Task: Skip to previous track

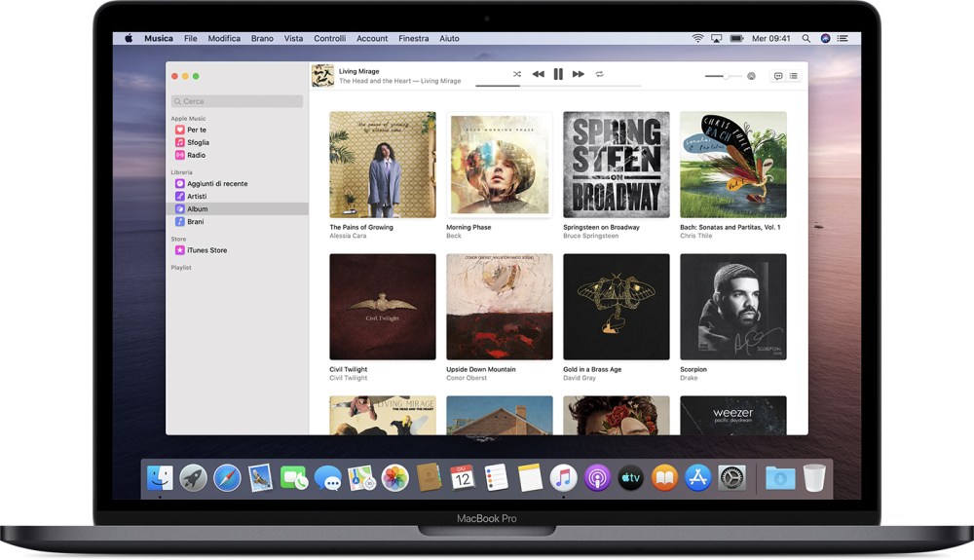Action: click(x=538, y=74)
